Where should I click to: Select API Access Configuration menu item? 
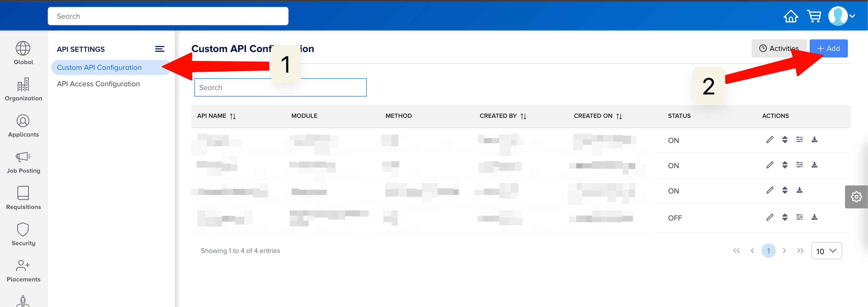coord(98,84)
